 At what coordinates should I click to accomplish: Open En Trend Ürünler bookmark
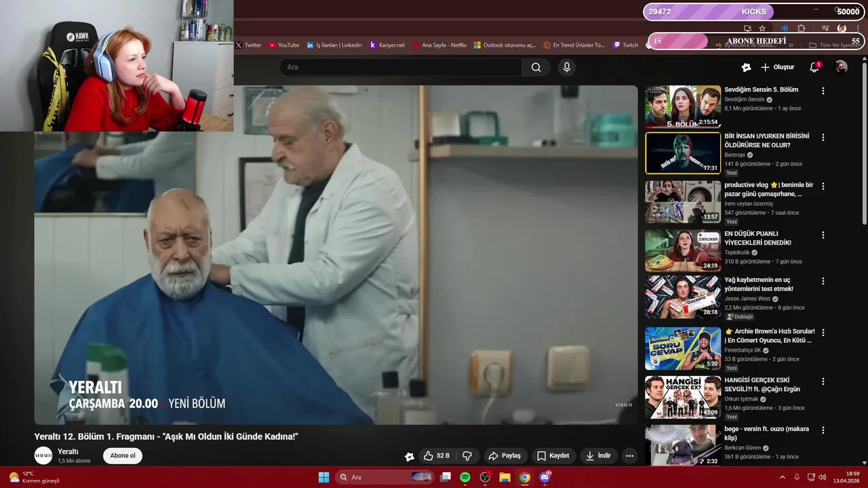574,45
